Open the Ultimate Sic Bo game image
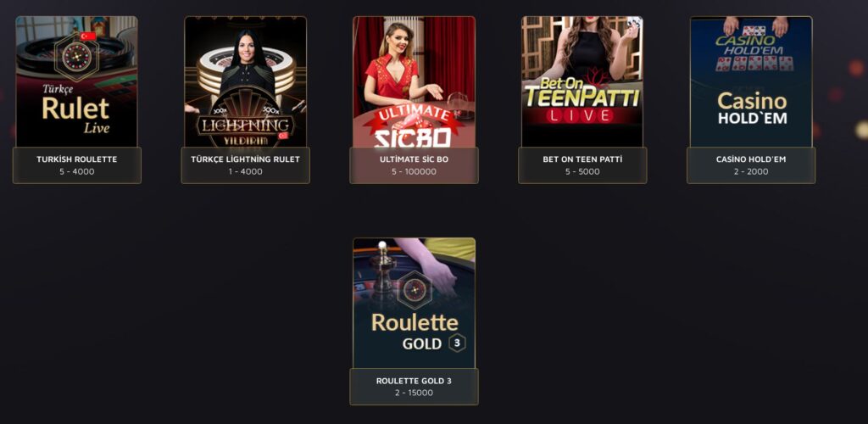868x424 pixels. tap(414, 81)
